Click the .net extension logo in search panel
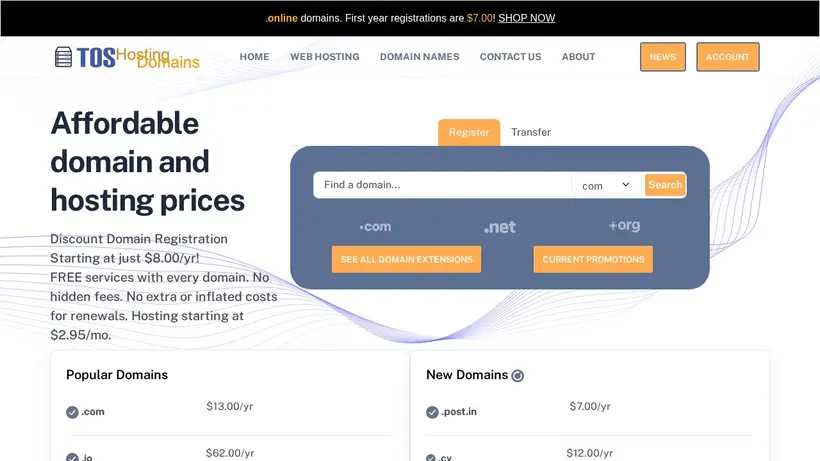The width and height of the screenshot is (820, 461). click(x=499, y=227)
